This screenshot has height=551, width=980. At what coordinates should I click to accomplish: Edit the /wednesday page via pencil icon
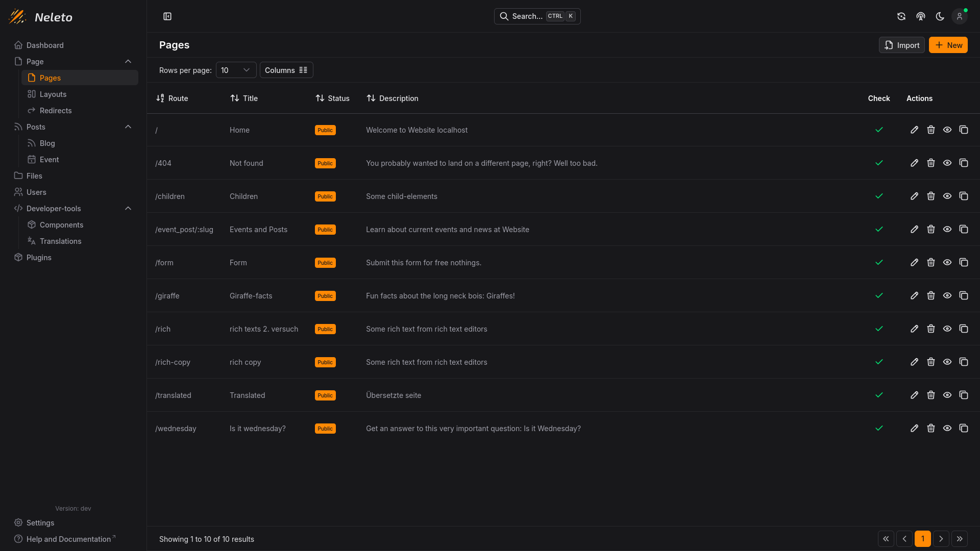(914, 429)
